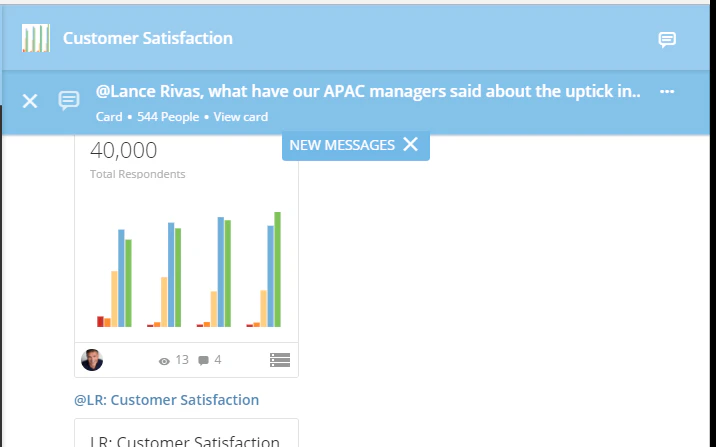716x447 pixels.
Task: Click the eye views icon showing 13
Action: click(164, 361)
